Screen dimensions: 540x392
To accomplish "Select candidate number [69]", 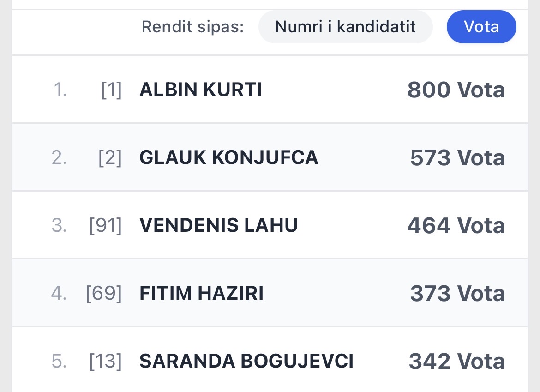I will 104,294.
